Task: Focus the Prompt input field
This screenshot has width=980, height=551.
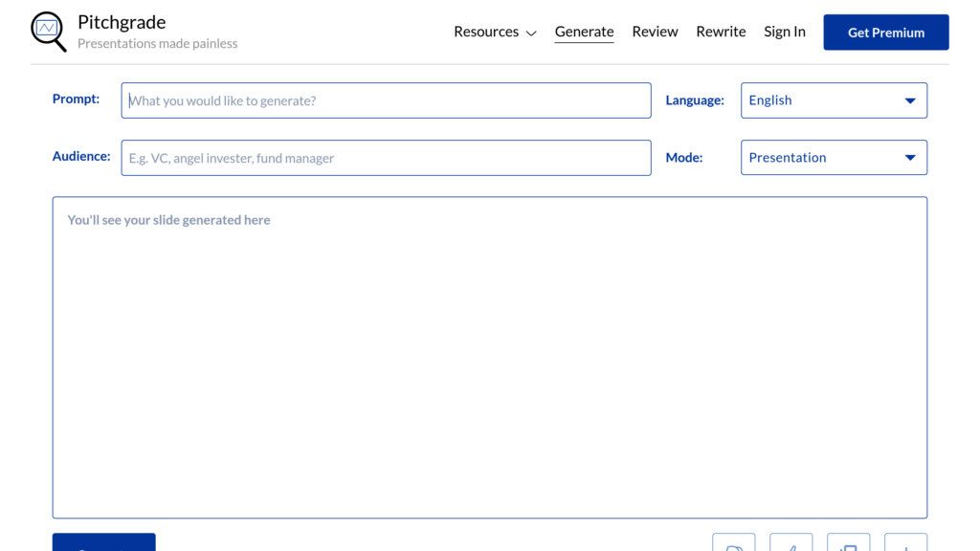Action: coord(387,100)
